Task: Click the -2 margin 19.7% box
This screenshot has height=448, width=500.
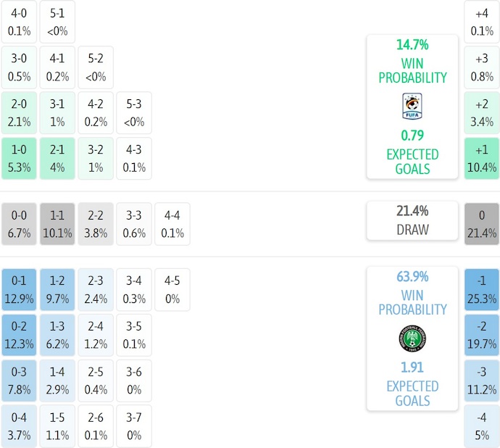Action: pos(482,334)
